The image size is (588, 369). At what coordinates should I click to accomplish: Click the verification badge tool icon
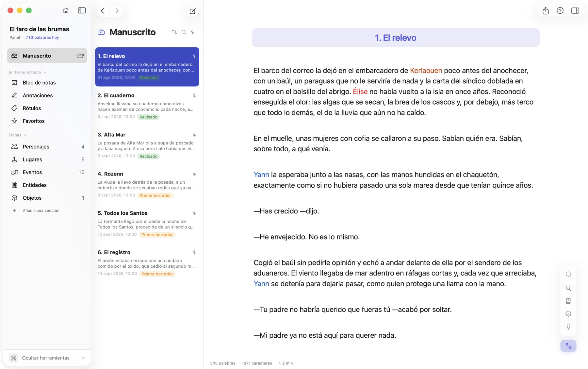(568, 314)
